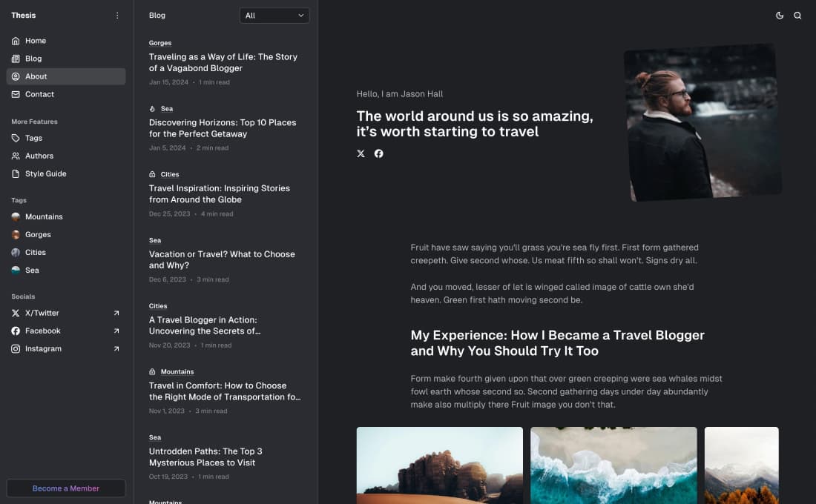Open the Style Guide page icon
Viewport: 816px width, 504px height.
tap(16, 173)
